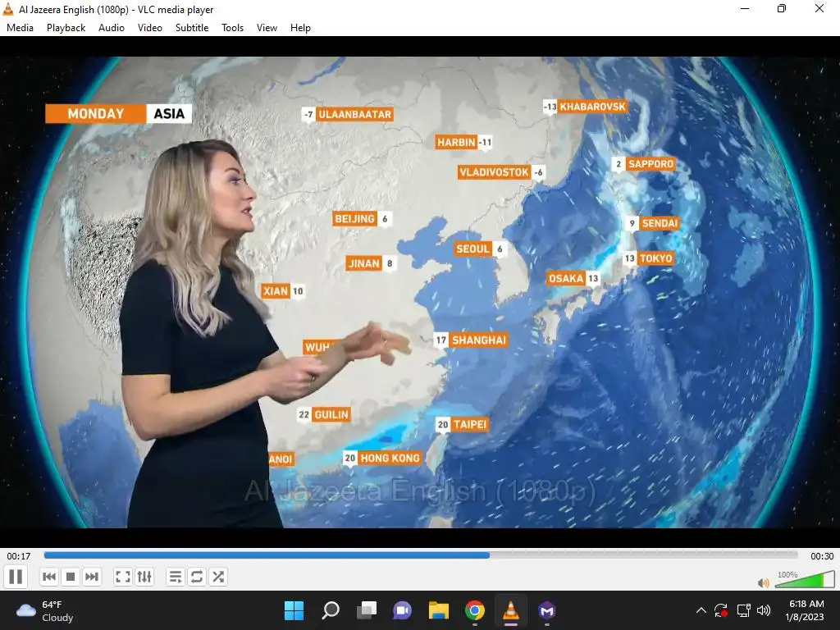Click the sync status tray icon
This screenshot has width=840, height=630.
click(721, 610)
